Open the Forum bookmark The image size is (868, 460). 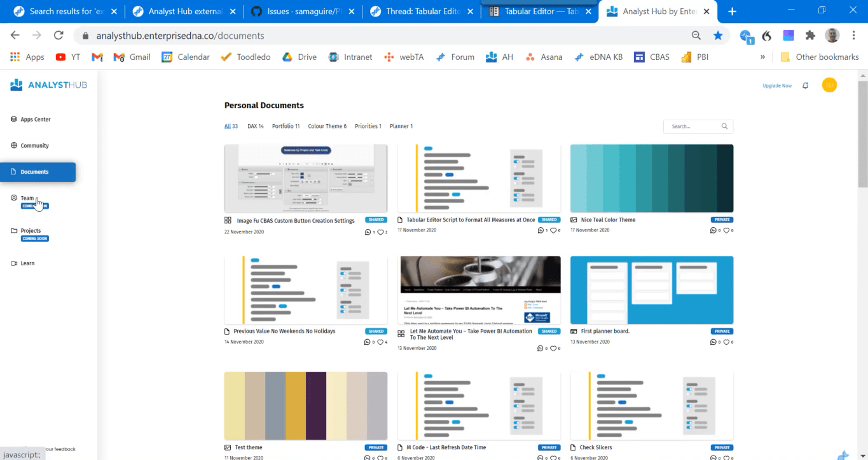click(x=455, y=57)
